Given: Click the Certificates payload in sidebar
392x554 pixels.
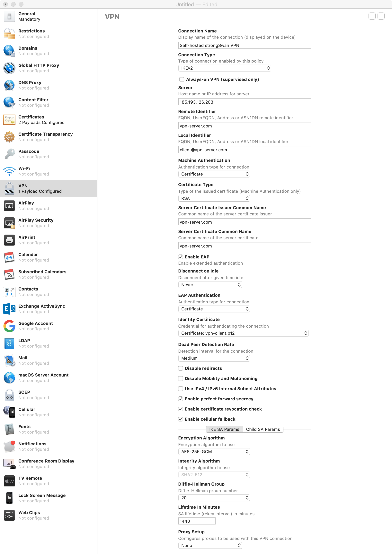Looking at the screenshot, I should (x=49, y=119).
